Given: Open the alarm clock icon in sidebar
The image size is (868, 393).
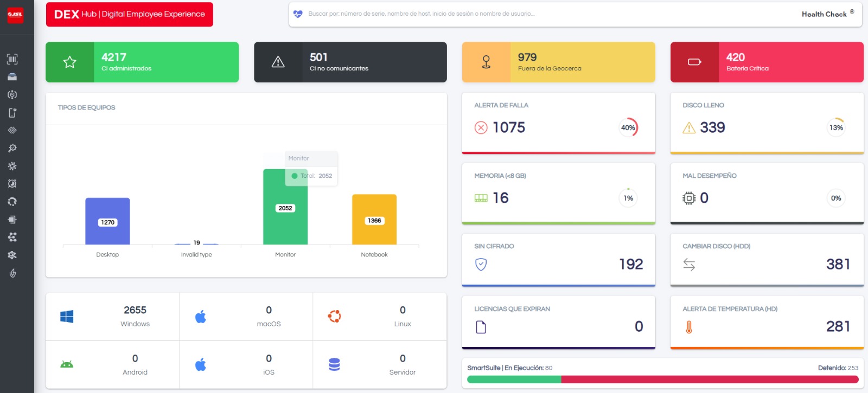Looking at the screenshot, I should tap(12, 184).
